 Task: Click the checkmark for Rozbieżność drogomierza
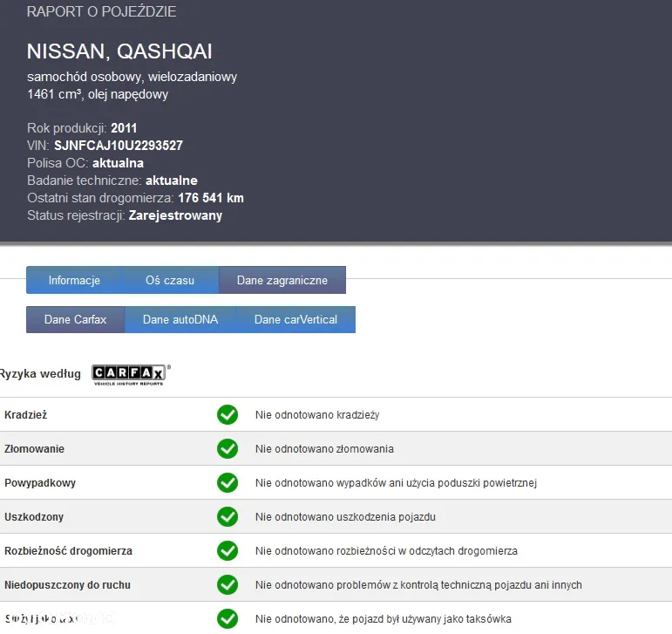(227, 551)
